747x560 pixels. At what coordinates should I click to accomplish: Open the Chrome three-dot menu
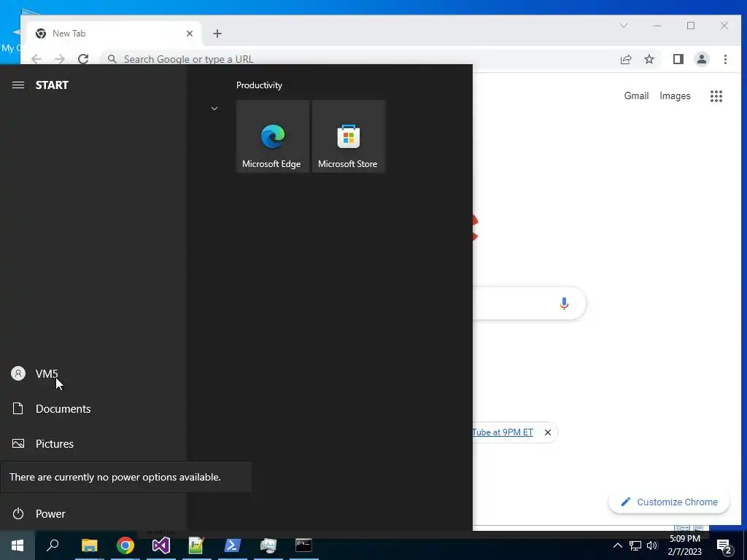click(726, 59)
